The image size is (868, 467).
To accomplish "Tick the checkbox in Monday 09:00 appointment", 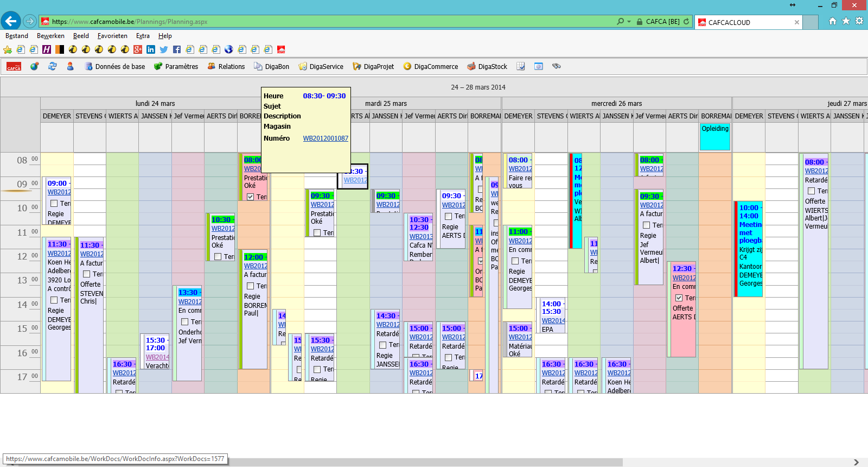I will (x=54, y=203).
